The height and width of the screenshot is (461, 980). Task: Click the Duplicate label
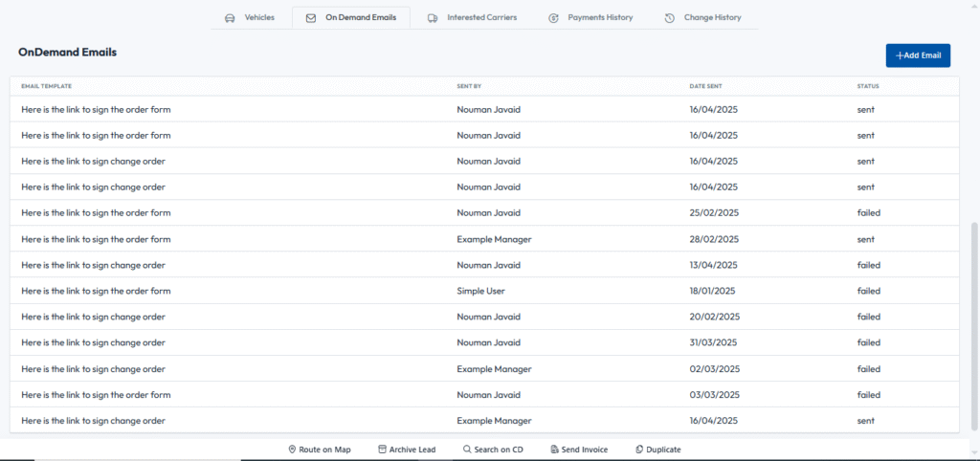click(664, 450)
